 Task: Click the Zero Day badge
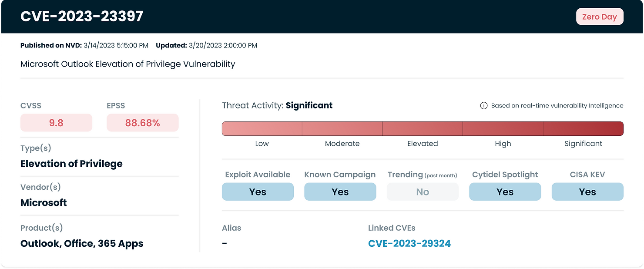coord(600,16)
